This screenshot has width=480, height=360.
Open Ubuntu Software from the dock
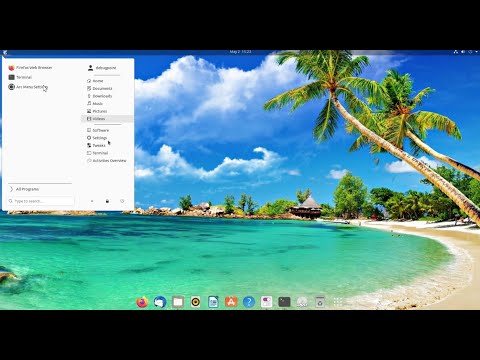coord(231,302)
